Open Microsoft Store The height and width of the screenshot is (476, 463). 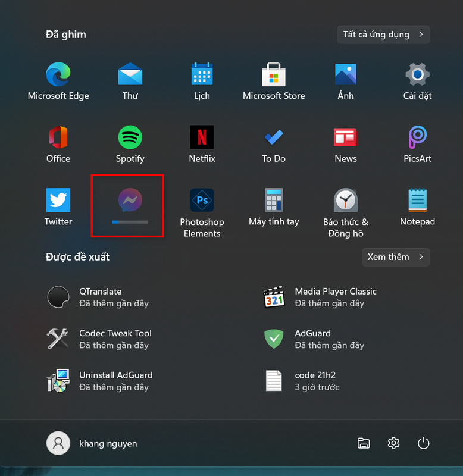tap(274, 82)
